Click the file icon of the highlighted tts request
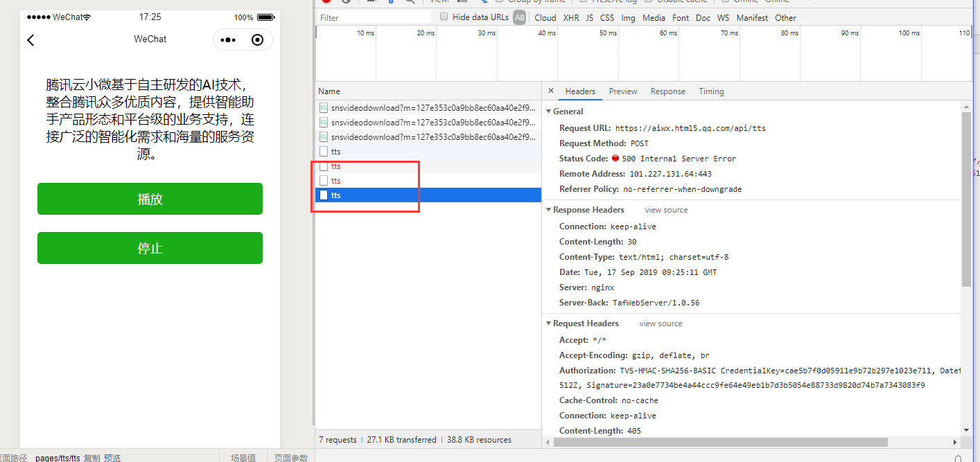Viewport: 980px width, 462px height. (324, 195)
